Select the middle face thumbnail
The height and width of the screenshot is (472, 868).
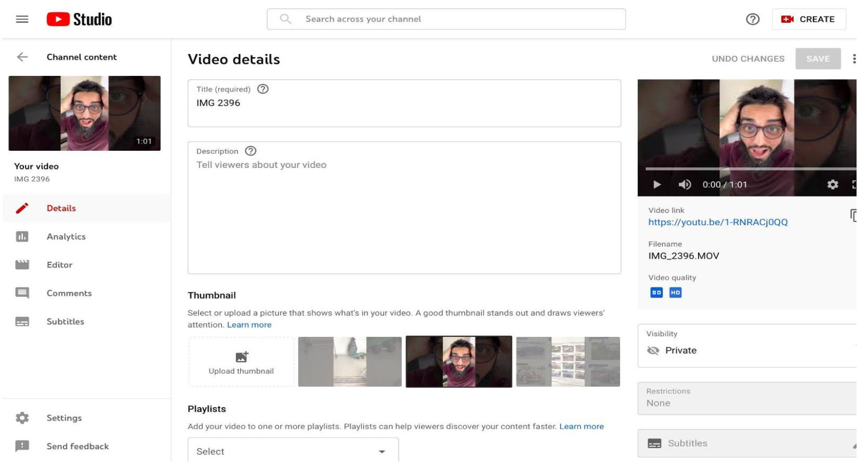[457, 361]
